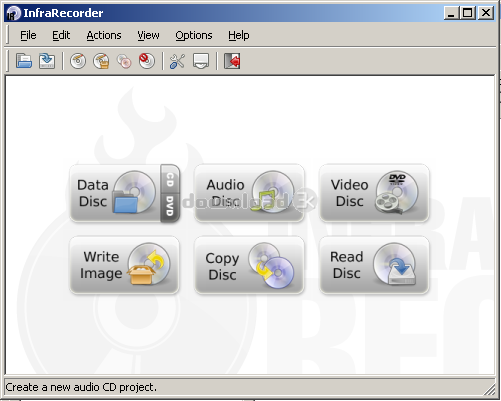Click the Open project toolbar icon

click(24, 61)
